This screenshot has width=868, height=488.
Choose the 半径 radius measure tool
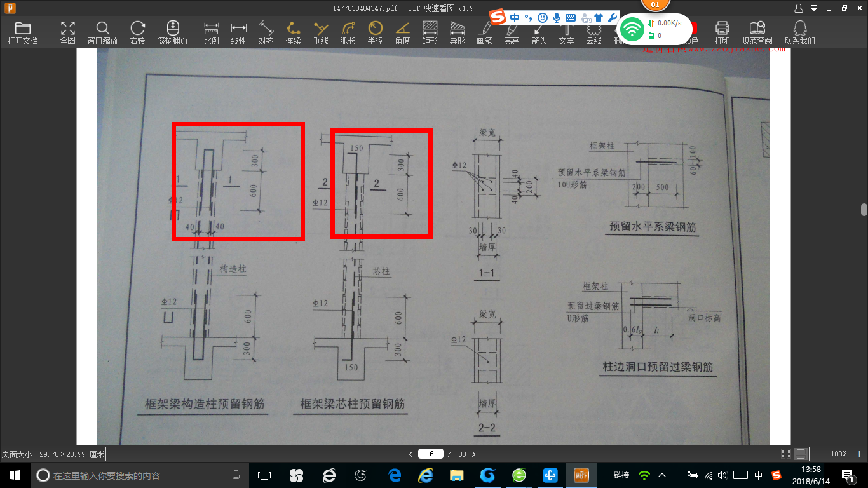(375, 32)
